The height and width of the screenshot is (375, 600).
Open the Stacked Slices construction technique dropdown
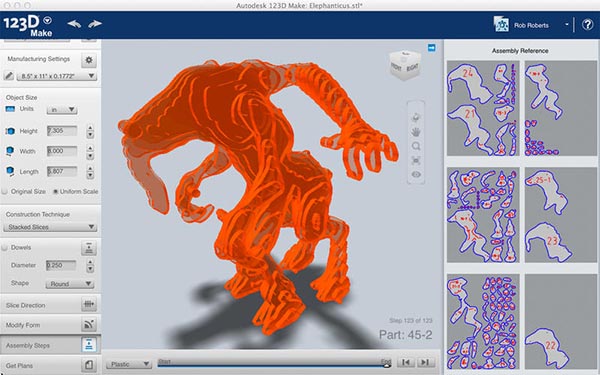[x=50, y=227]
